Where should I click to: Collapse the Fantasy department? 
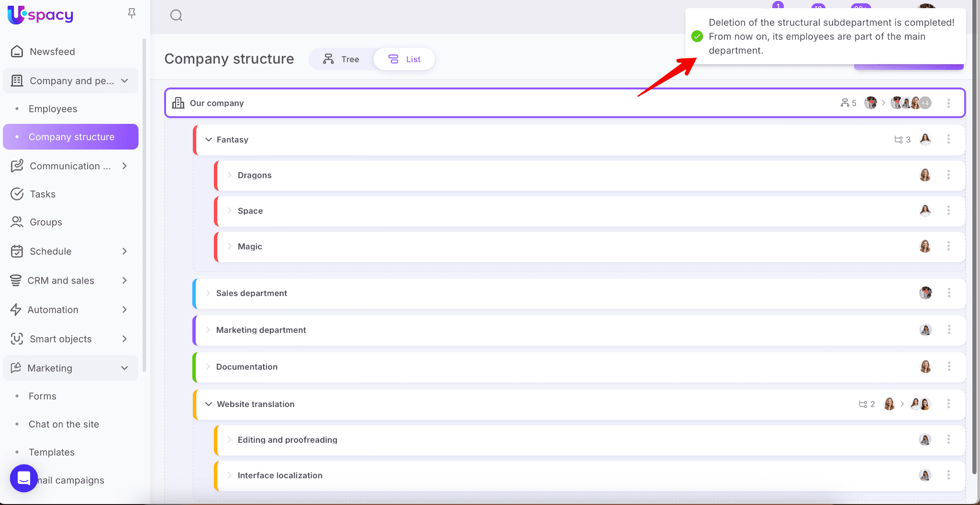pyautogui.click(x=209, y=140)
